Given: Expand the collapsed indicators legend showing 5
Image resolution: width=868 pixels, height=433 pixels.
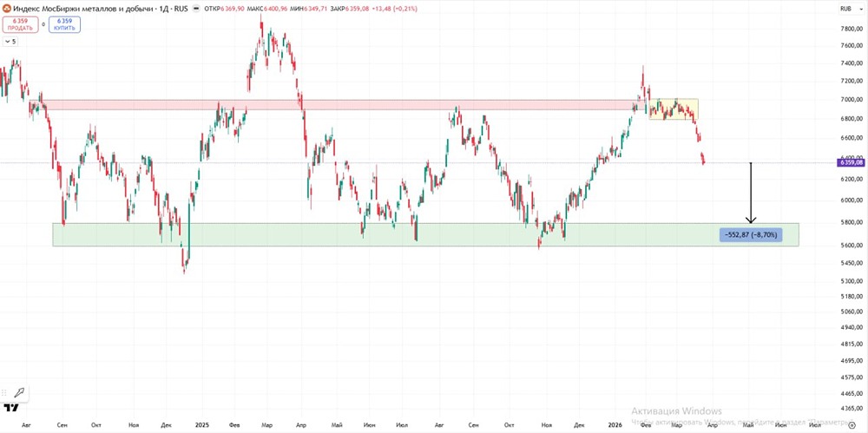Looking at the screenshot, I should coord(10,41).
